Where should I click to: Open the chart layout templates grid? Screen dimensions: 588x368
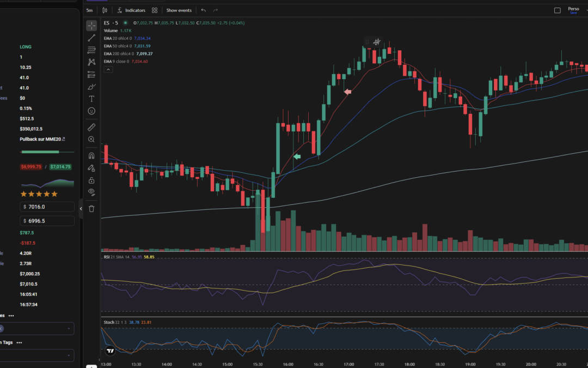(x=155, y=10)
